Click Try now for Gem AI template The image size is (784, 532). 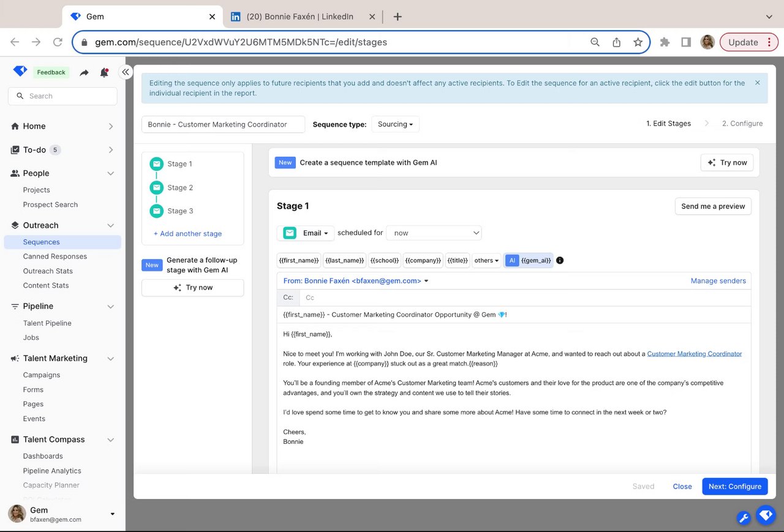click(x=727, y=163)
